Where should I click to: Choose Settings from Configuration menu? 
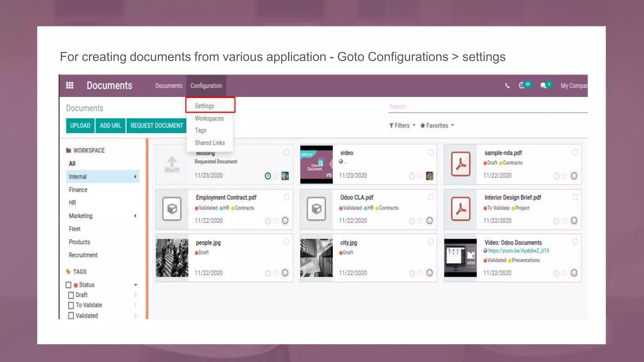coord(204,106)
